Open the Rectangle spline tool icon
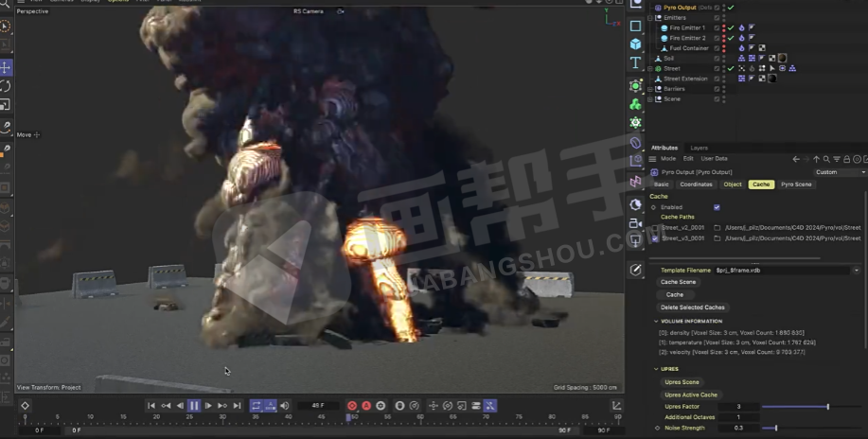 pos(635,26)
